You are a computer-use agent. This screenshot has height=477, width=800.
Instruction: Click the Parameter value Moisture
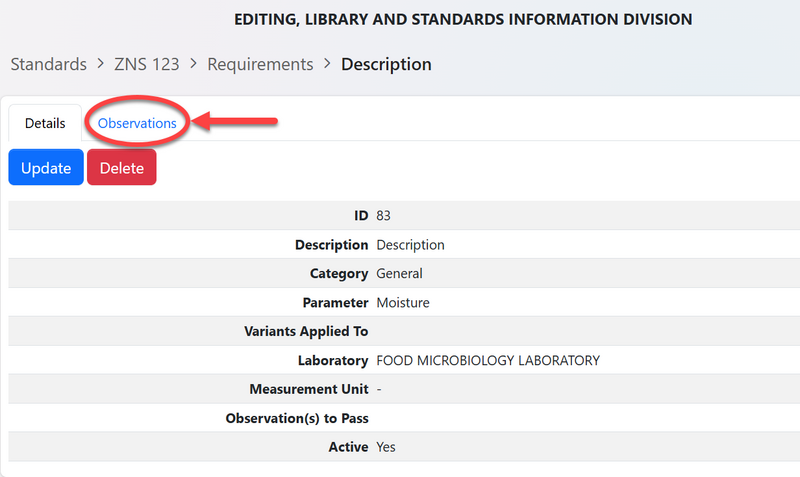tap(402, 302)
